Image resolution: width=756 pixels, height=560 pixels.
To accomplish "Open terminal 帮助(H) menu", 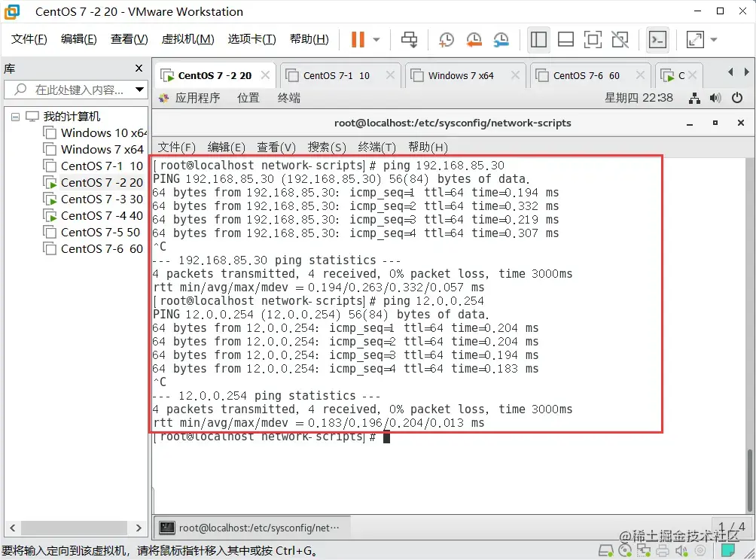I will tap(428, 147).
